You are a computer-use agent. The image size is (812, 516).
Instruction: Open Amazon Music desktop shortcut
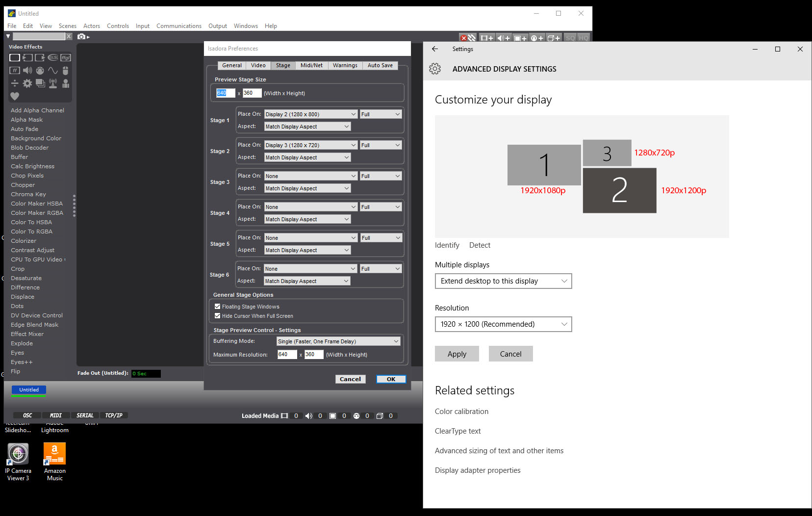click(x=54, y=462)
